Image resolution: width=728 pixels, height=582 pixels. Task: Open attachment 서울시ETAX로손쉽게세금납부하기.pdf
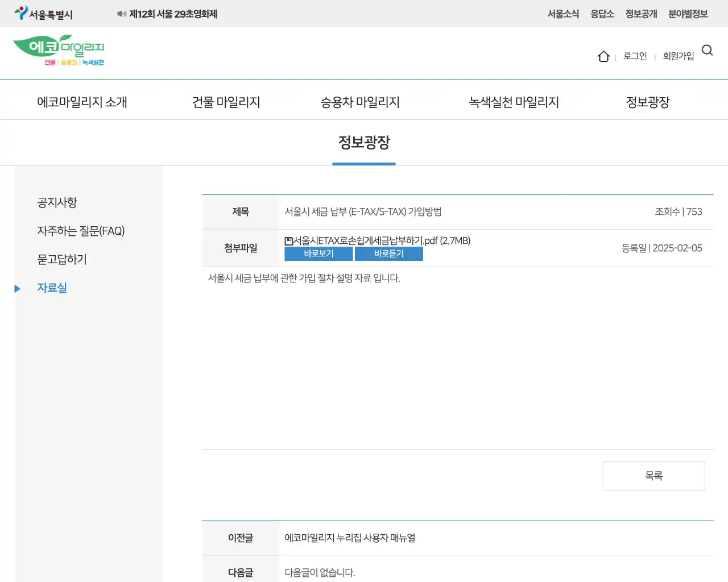pos(382,241)
